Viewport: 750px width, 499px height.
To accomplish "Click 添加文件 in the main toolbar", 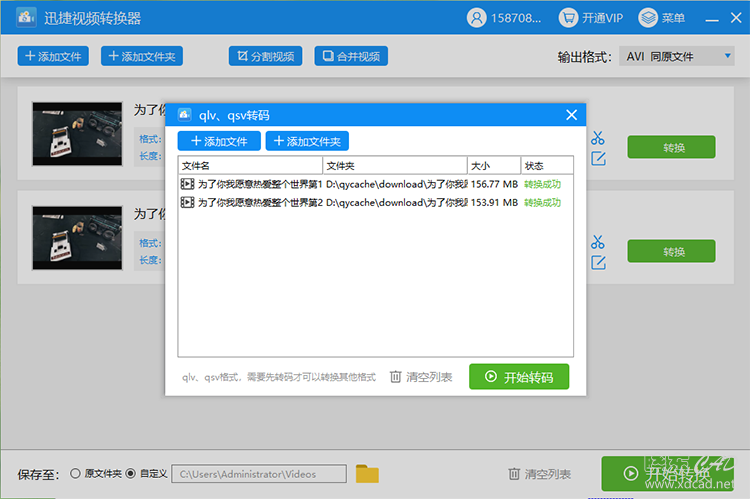I will click(x=53, y=56).
